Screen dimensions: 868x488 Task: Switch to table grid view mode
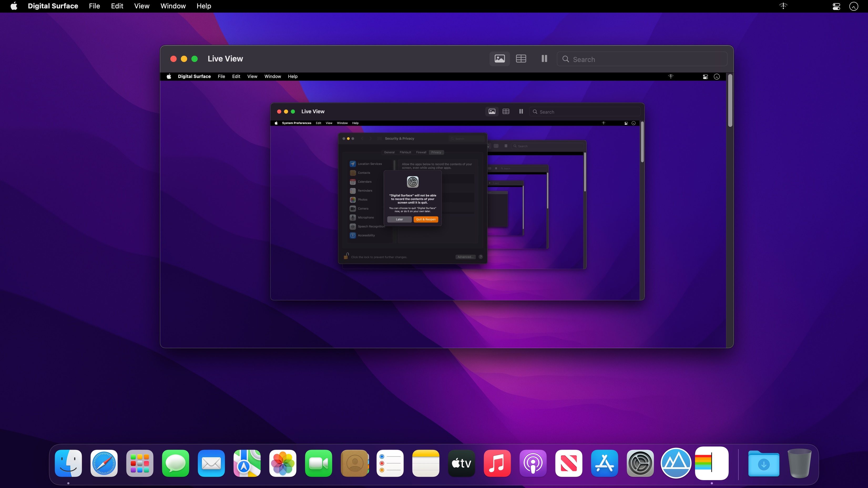pos(521,59)
